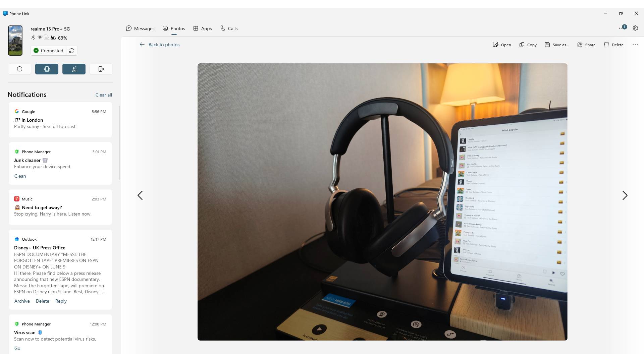The image size is (644, 362).
Task: Switch to the Calls tab
Action: 229,28
